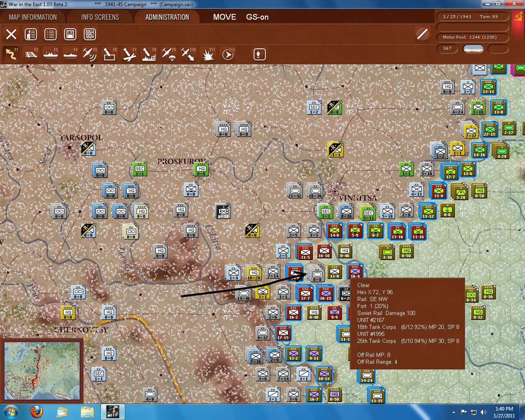The height and width of the screenshot is (420, 525).
Task: Click the 25th Tank Corps tooltip line
Action: click(408, 341)
